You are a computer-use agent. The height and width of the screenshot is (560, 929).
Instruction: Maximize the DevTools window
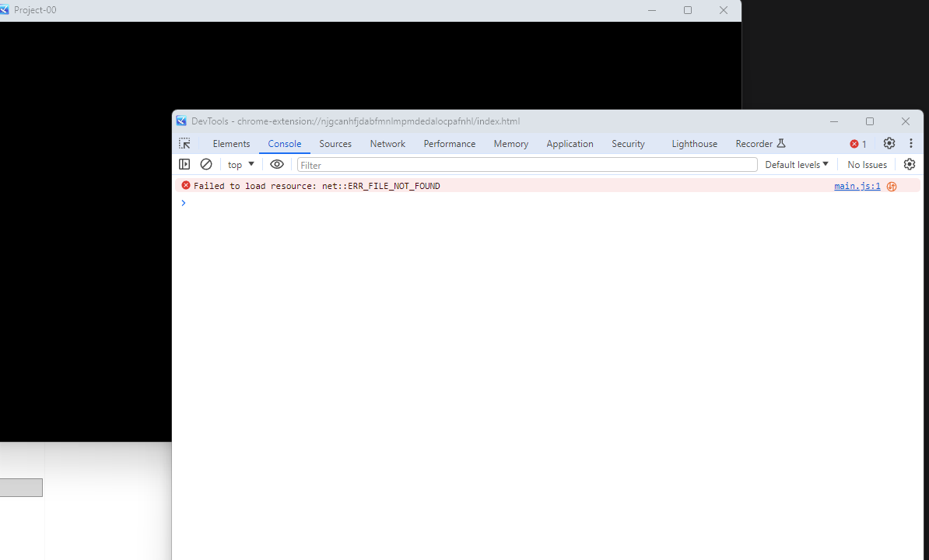coord(870,121)
